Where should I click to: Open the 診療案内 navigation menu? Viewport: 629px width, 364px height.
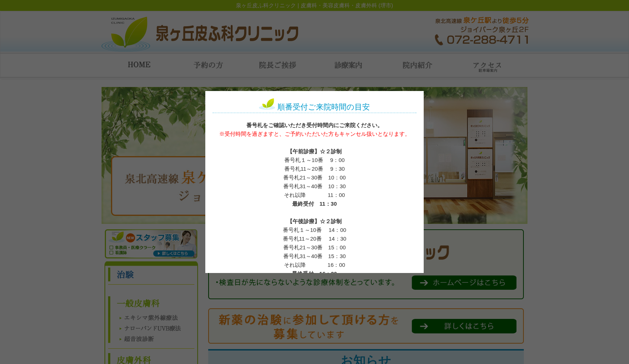(x=348, y=65)
